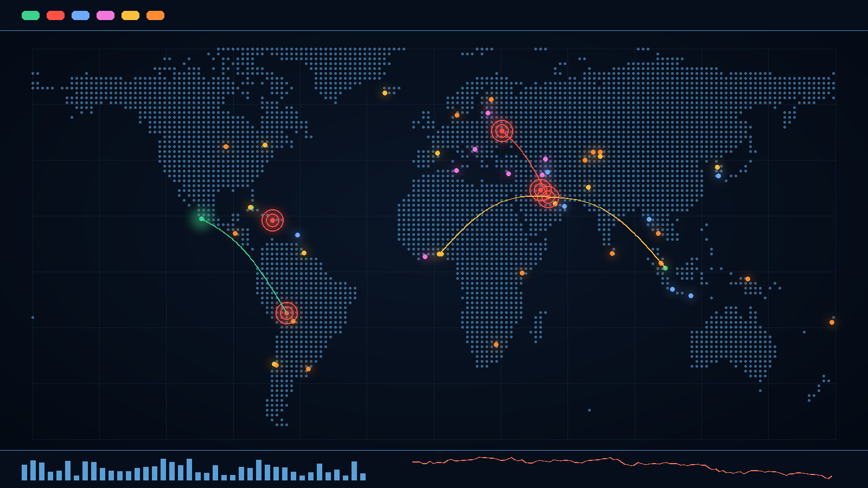Select the orange dot over New Guinea
Screen dimensions: 868x488
748,279
